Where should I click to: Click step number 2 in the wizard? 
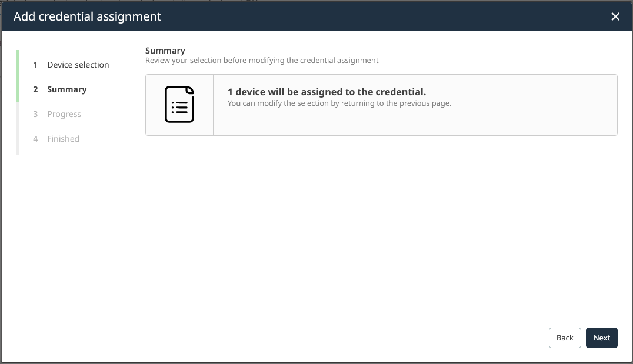tap(35, 89)
